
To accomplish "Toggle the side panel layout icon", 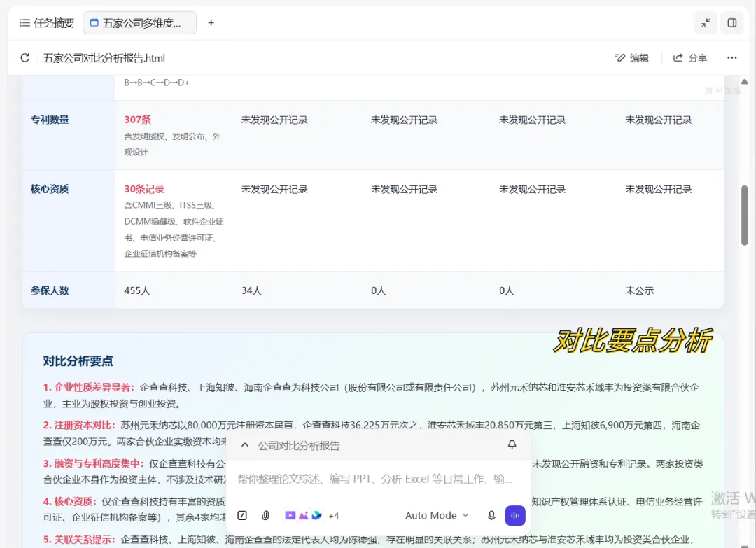I will click(732, 22).
